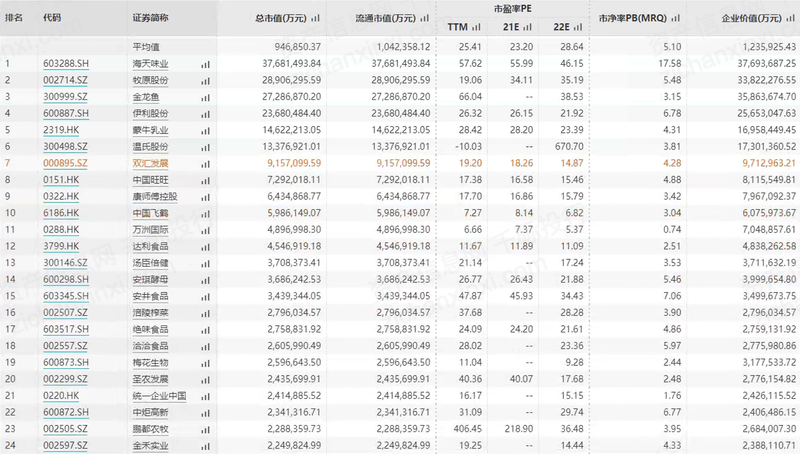The image size is (800, 454).
Task: Open the 万洲国际 security name link
Action: click(x=151, y=230)
